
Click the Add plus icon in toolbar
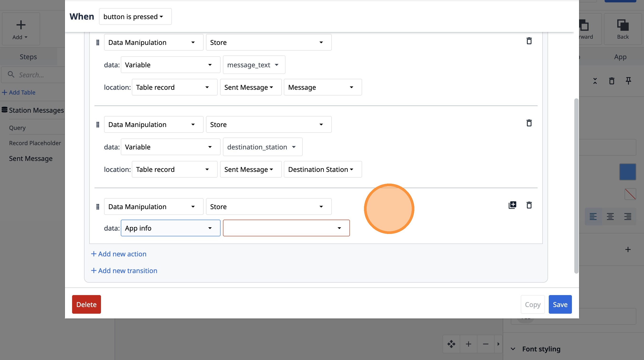21,25
